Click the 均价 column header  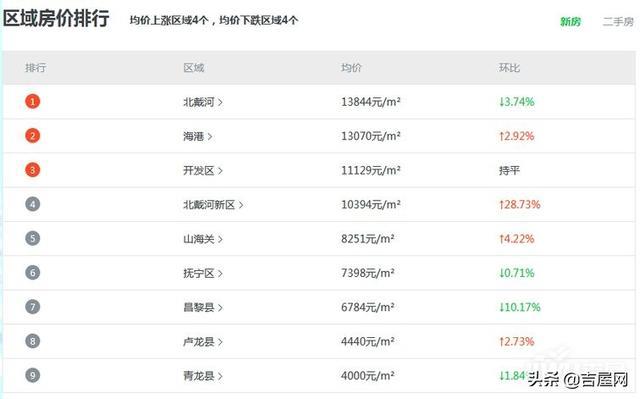click(x=351, y=68)
